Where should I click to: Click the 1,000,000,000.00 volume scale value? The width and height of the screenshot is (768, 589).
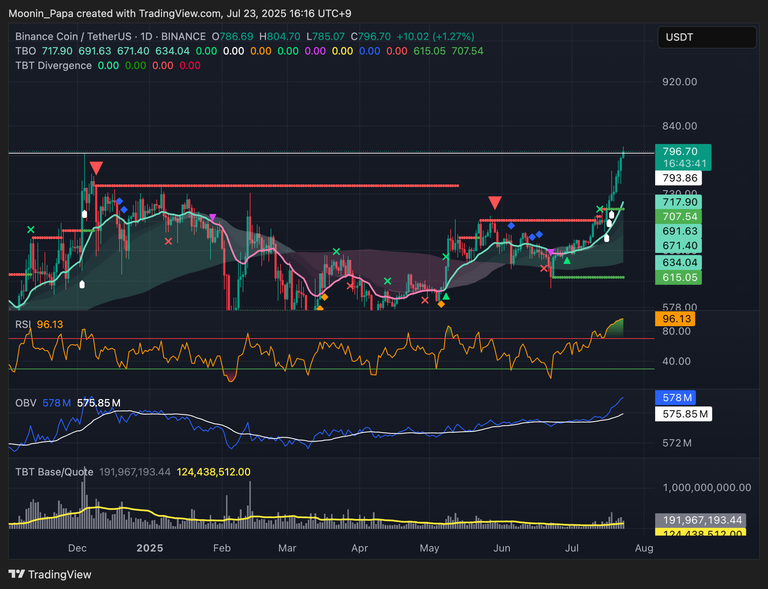point(707,488)
